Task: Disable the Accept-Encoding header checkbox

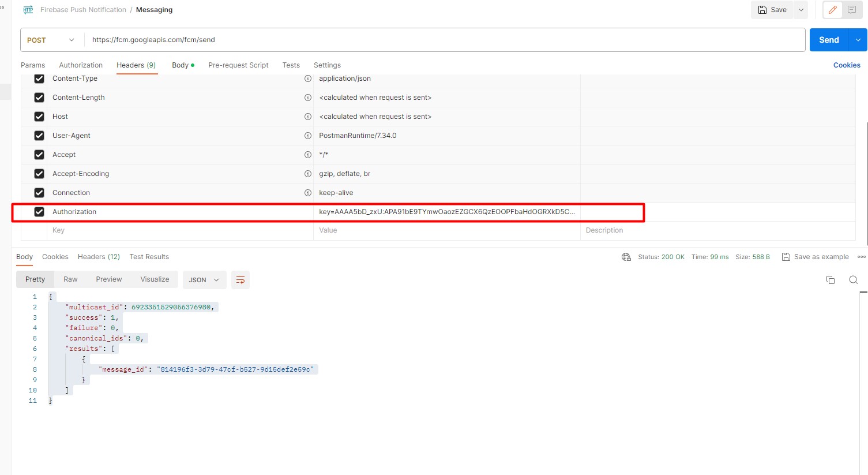Action: click(39, 174)
